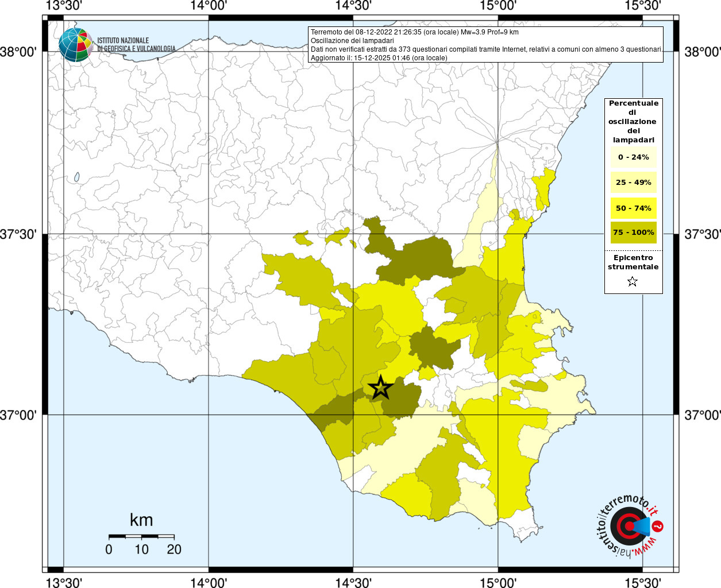The image size is (721, 588).
Task: Click the black epicenter star on the map
Action: point(380,388)
